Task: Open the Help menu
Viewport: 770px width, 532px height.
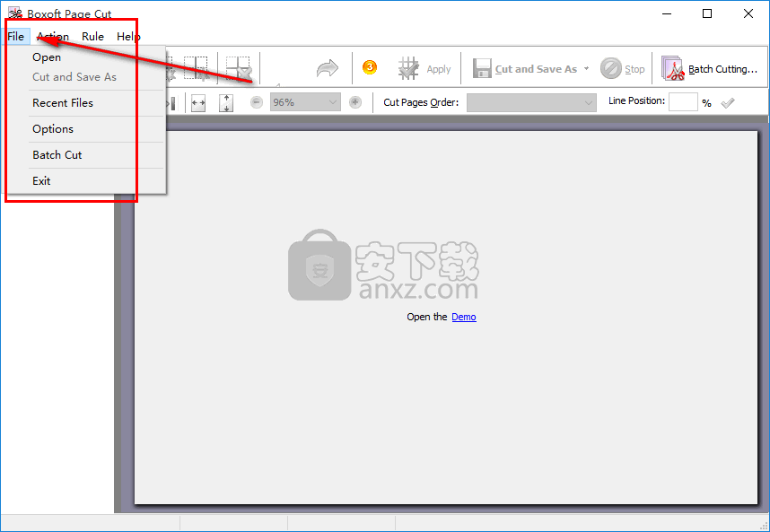Action: 128,36
